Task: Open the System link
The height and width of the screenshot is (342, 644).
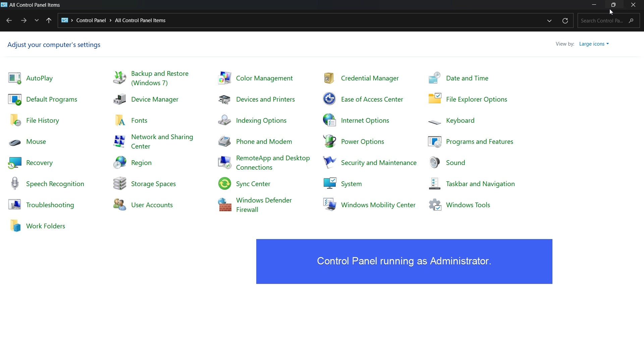Action: point(352,184)
